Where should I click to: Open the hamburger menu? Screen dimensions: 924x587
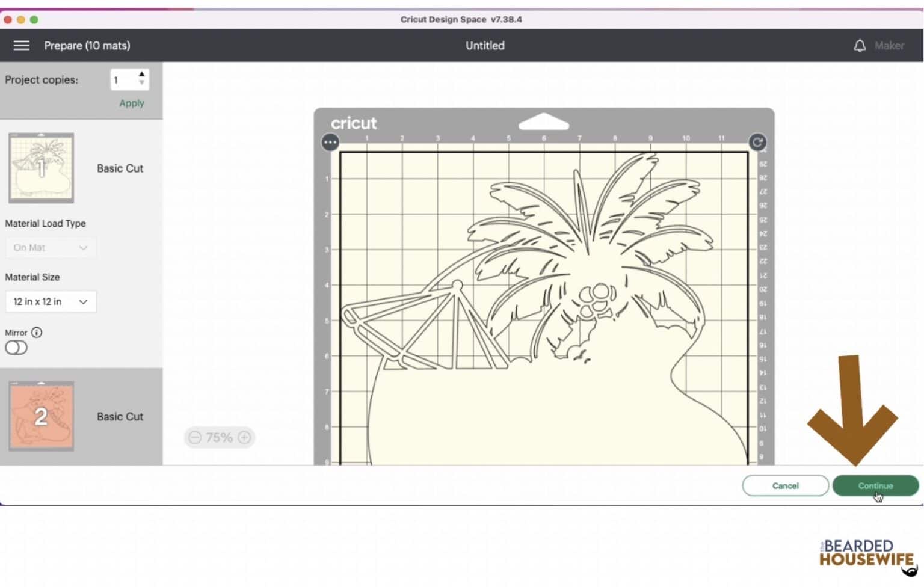click(21, 46)
